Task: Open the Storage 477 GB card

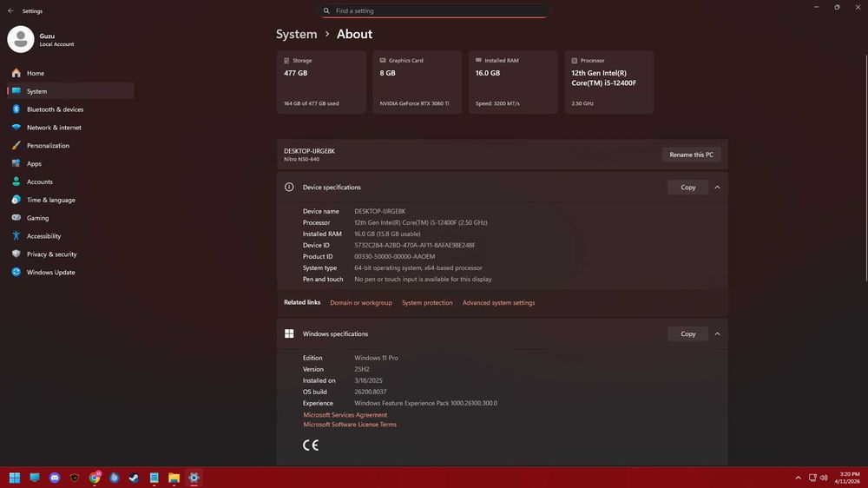Action: tap(321, 82)
